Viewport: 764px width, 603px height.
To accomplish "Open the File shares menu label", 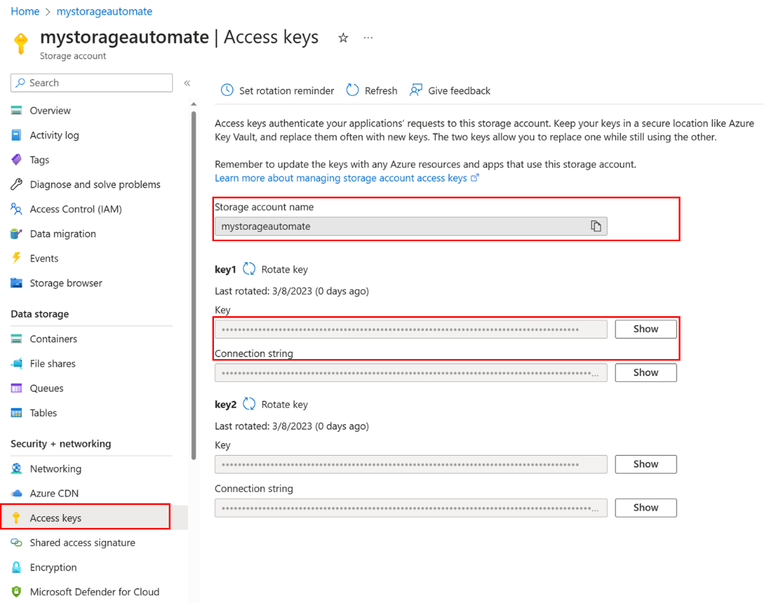I will click(53, 363).
